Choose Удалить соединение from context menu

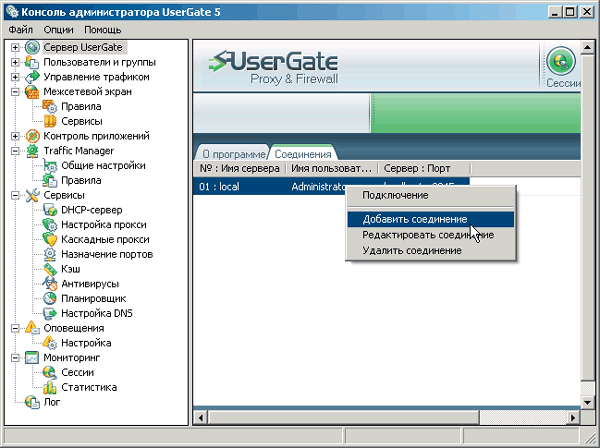coord(411,250)
